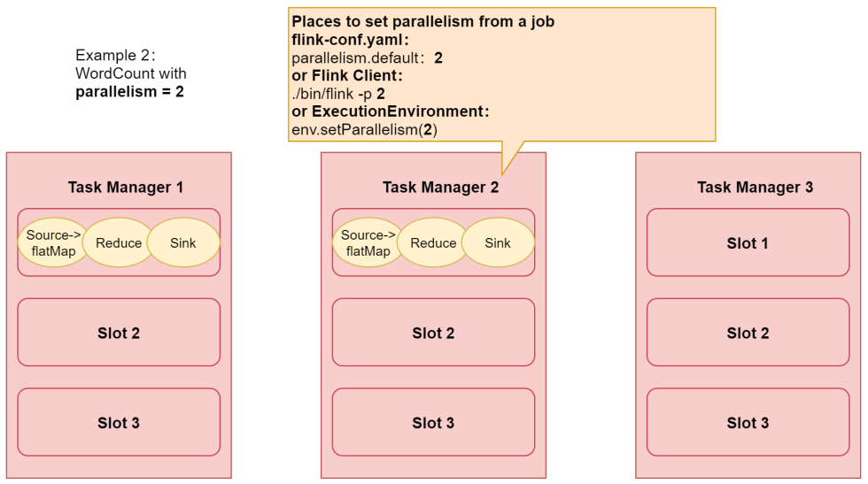Click the Sink operator in Task Manager 2
Viewport: 868px width, 484px height.
click(498, 242)
